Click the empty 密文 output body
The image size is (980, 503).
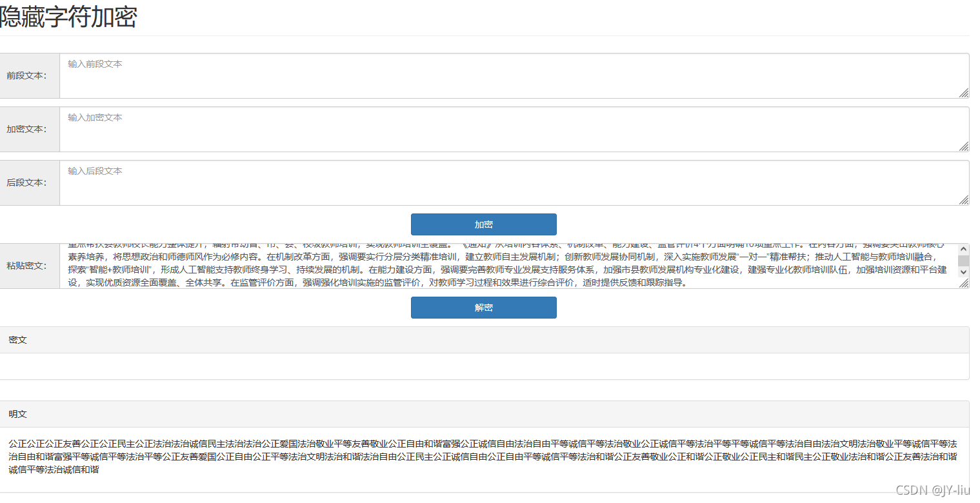(x=485, y=366)
